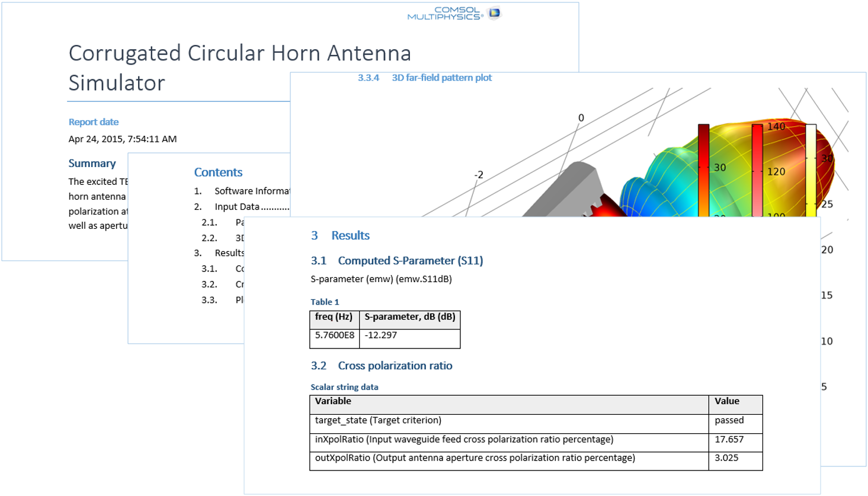This screenshot has height=496, width=868.
Task: Click the red-to-pink middle color legend bar
Action: (757, 170)
